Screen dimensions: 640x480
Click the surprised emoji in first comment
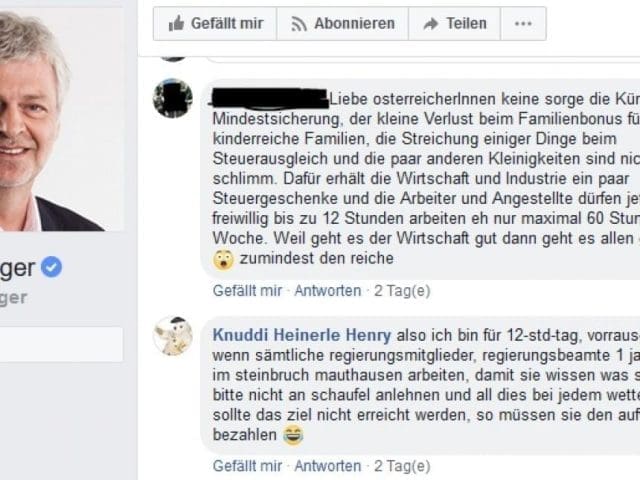223,259
